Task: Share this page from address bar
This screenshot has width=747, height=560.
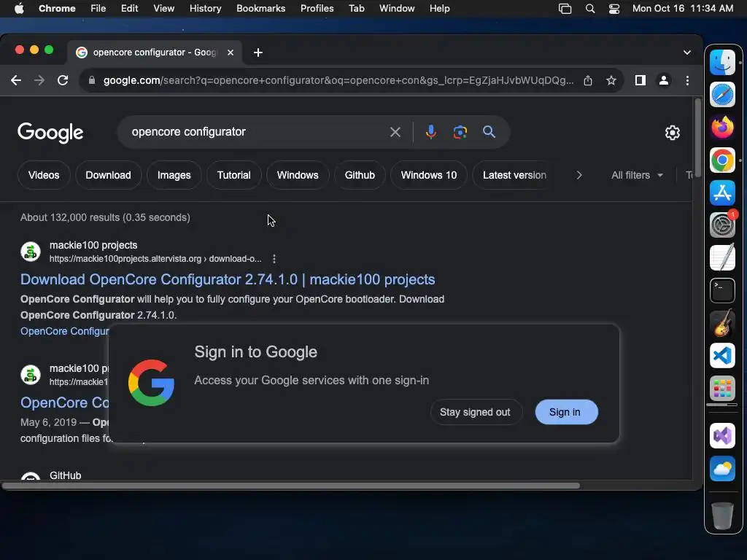Action: click(588, 80)
